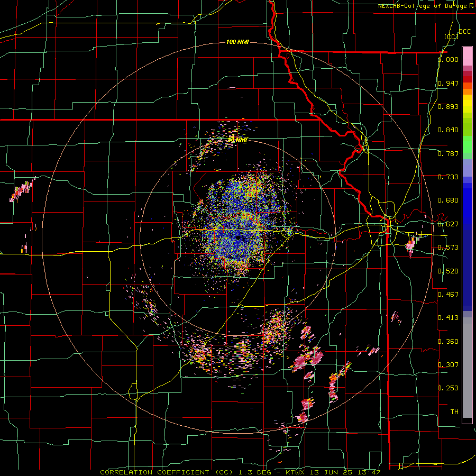The height and width of the screenshot is (476, 476).
Task: Click the 0.307 legend value
Action: coord(448,365)
